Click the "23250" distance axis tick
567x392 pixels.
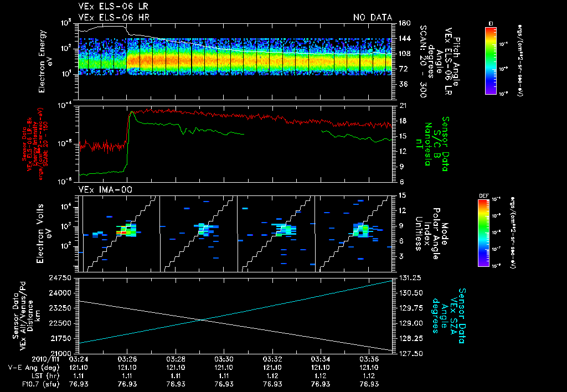click(x=60, y=308)
